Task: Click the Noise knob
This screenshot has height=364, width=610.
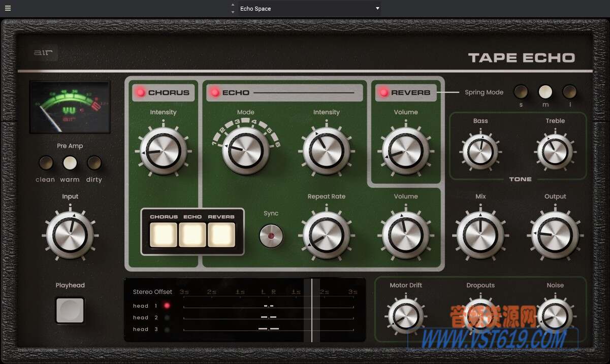Action: (555, 316)
